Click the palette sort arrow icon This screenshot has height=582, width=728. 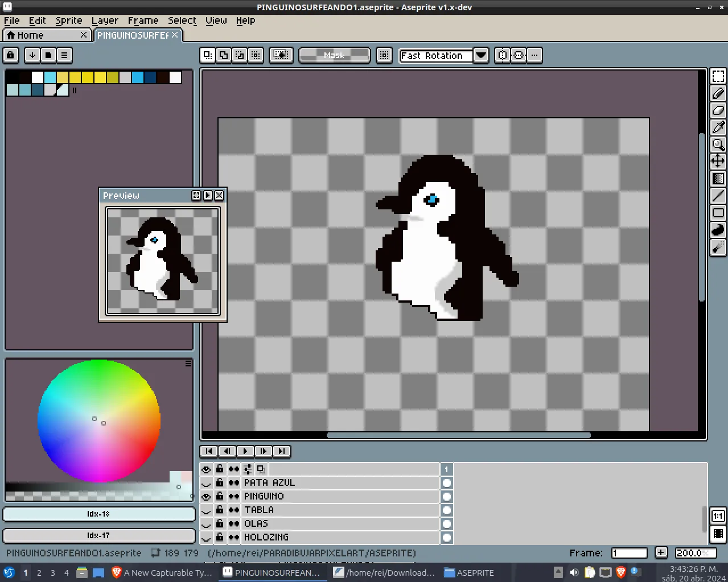(x=32, y=55)
